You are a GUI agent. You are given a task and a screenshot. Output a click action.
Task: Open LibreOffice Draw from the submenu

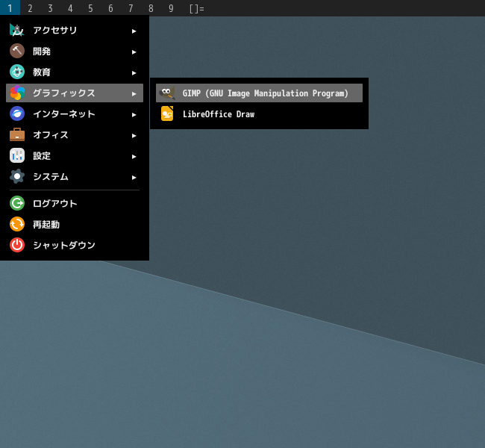[x=259, y=113]
